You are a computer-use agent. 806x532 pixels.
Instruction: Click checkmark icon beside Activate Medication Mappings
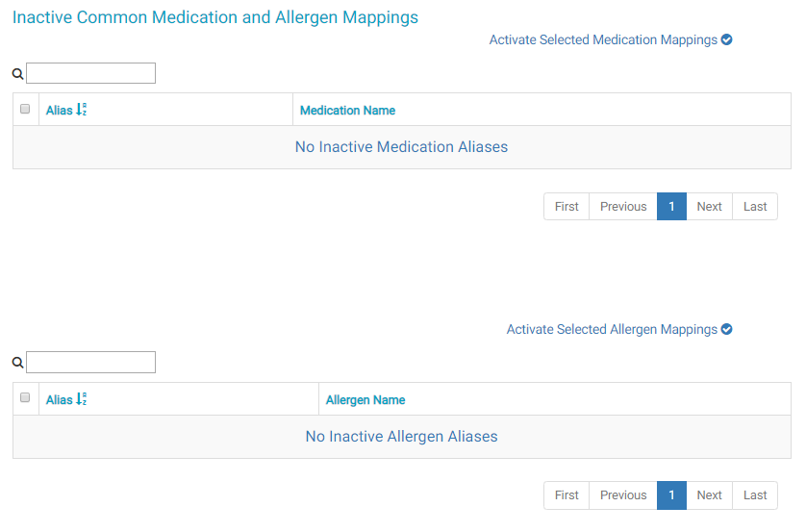coord(727,39)
